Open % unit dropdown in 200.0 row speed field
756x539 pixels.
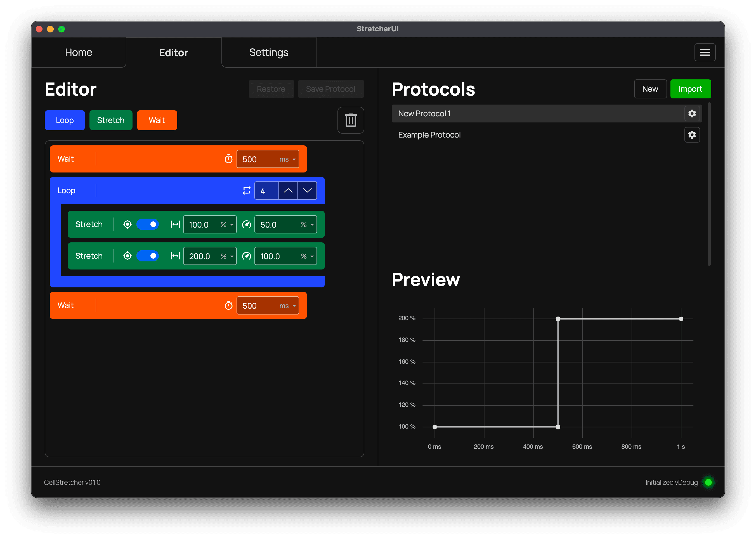(307, 256)
